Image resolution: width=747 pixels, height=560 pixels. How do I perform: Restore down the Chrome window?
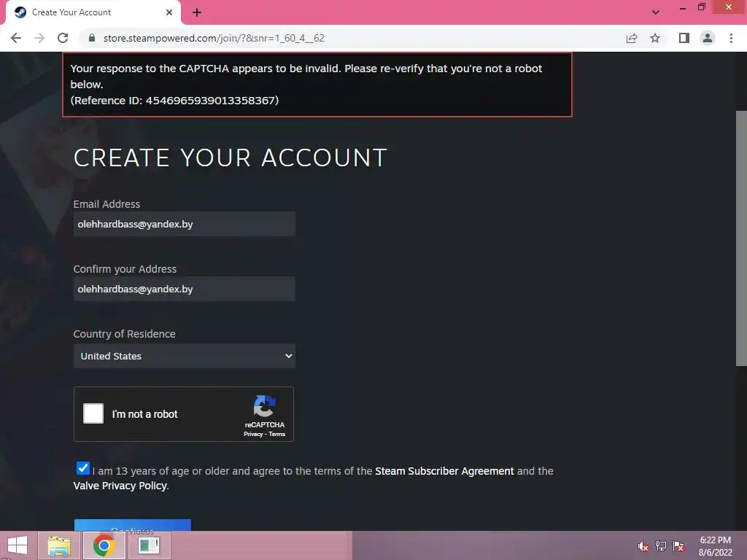pyautogui.click(x=702, y=7)
